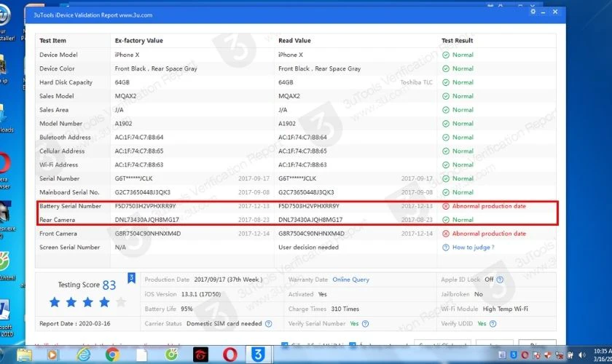Click the green check icon in Rear Camera row
612x364 pixels.
click(x=446, y=220)
